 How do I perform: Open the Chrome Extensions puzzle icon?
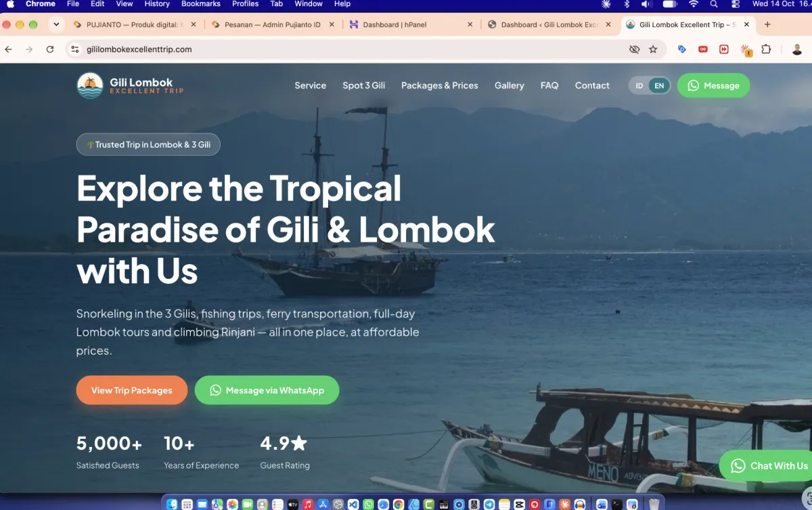(x=766, y=49)
